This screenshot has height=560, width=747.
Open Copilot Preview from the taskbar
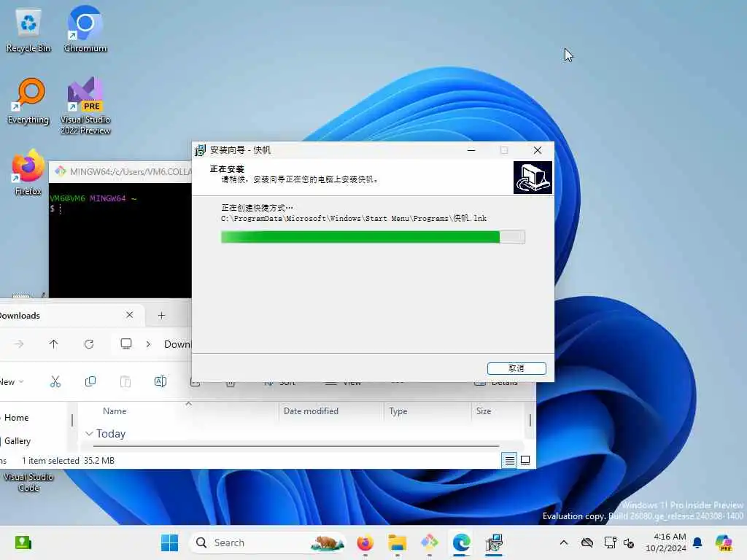pos(724,542)
